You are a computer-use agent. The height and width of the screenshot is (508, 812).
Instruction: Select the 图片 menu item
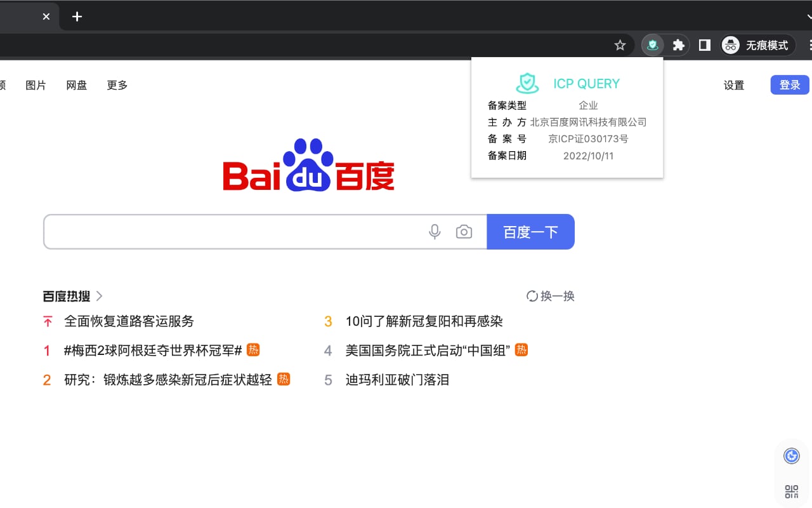click(36, 84)
